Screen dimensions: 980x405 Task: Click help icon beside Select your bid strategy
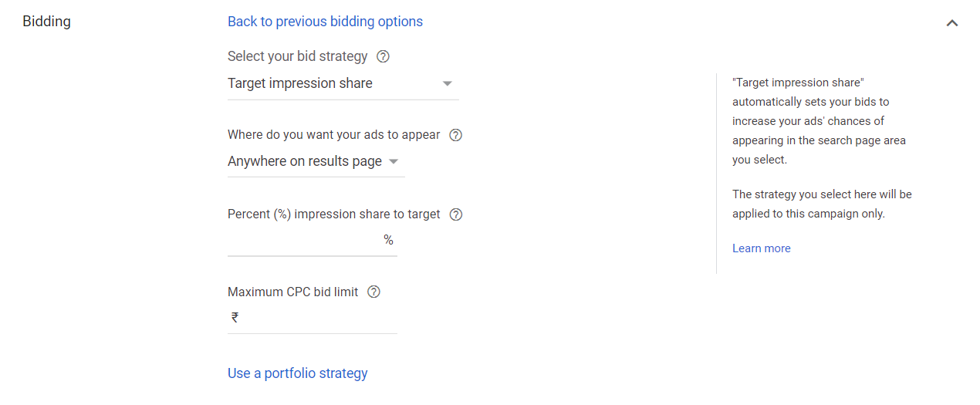(383, 56)
